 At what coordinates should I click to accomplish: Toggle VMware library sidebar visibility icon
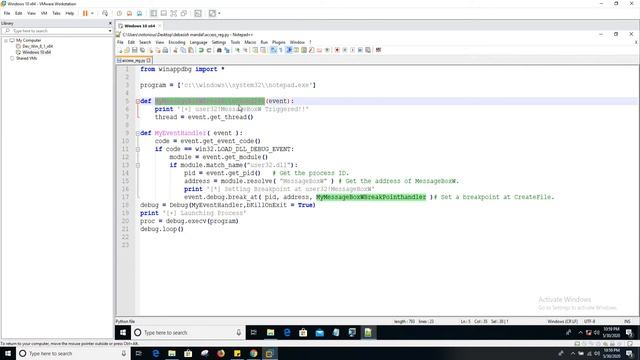153,13
